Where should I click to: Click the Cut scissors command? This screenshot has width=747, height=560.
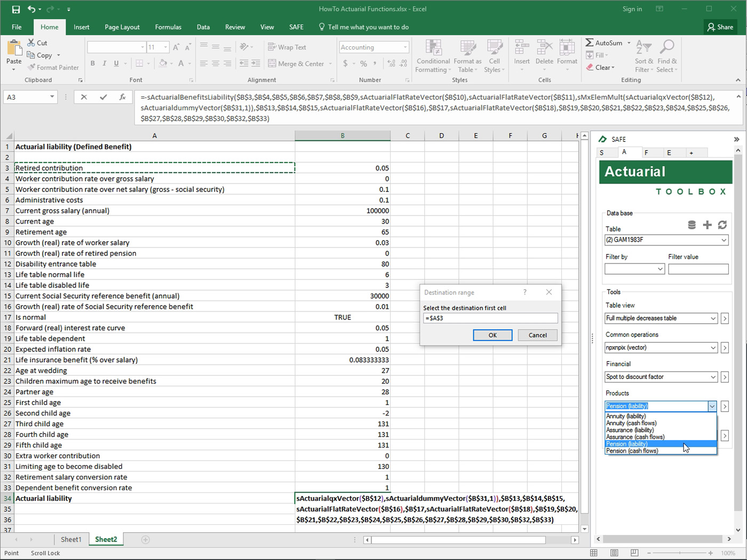pos(37,43)
